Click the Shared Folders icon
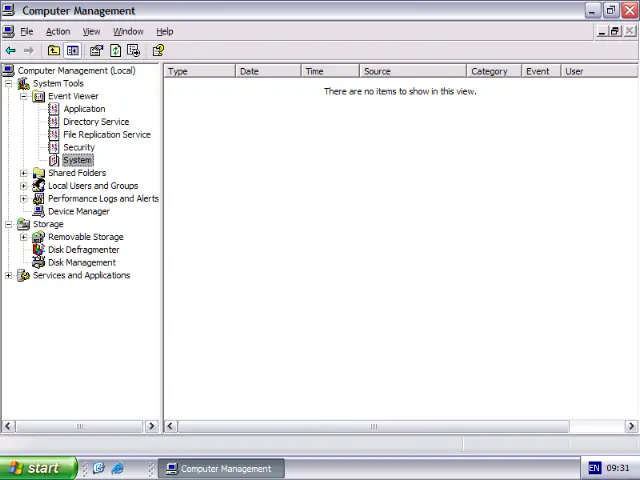The width and height of the screenshot is (640, 480). point(39,173)
